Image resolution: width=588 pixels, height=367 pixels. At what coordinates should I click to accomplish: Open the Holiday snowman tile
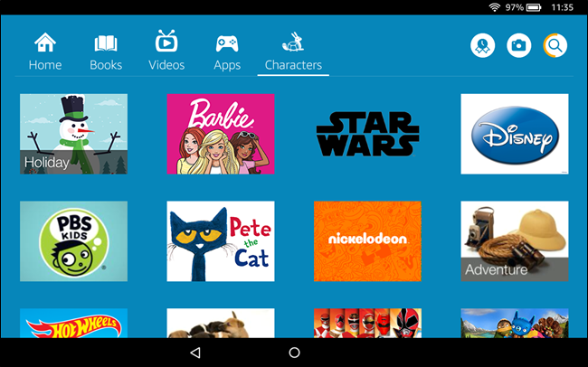[73, 134]
